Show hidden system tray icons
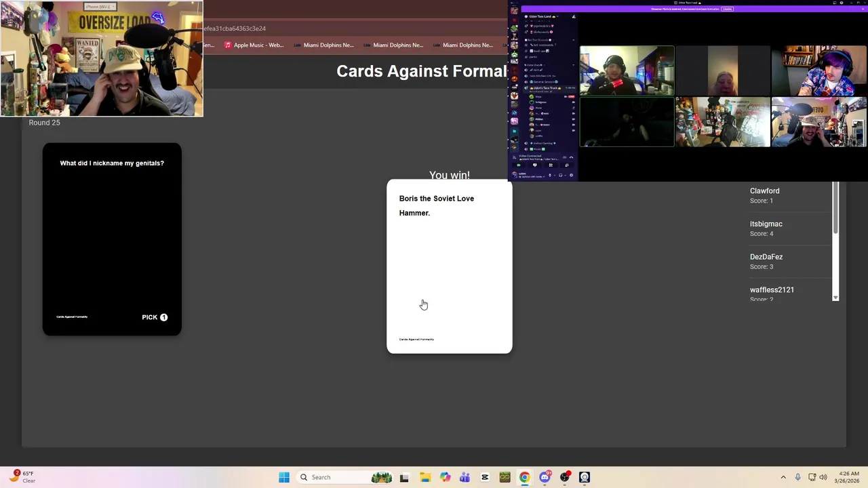868x488 pixels. point(783,477)
